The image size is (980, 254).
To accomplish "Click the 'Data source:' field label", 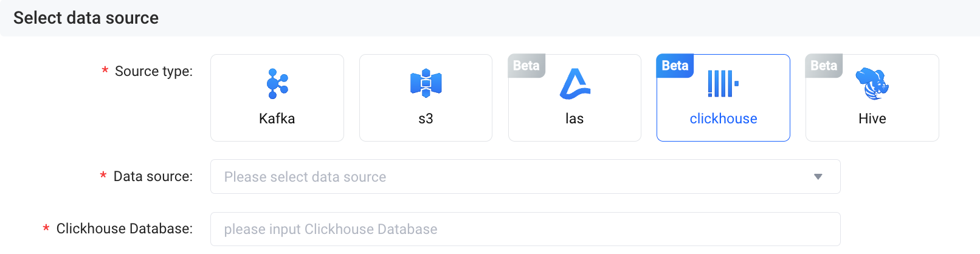I will pos(153,177).
